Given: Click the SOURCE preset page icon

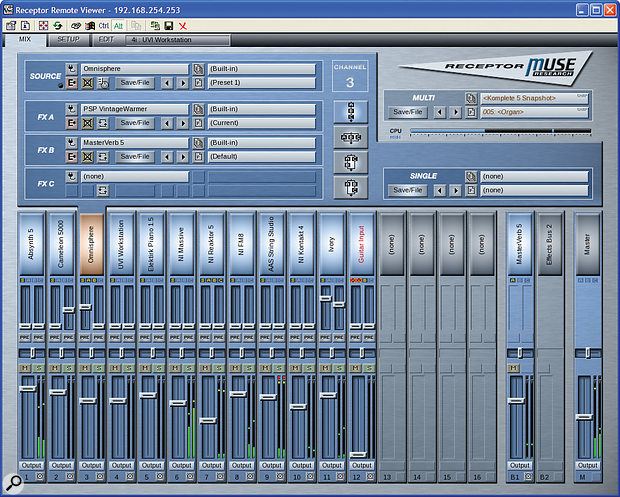Looking at the screenshot, I should coord(198,83).
